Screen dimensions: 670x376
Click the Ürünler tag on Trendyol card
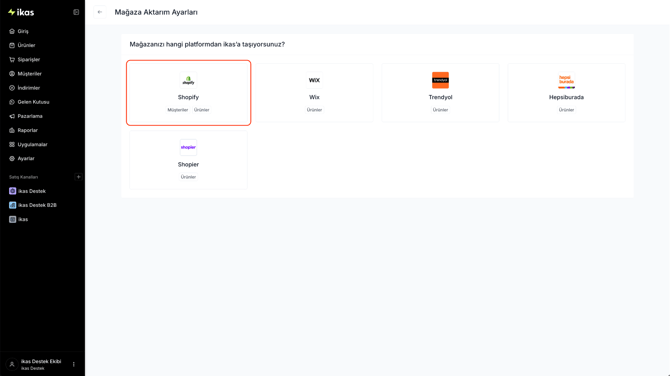click(440, 110)
